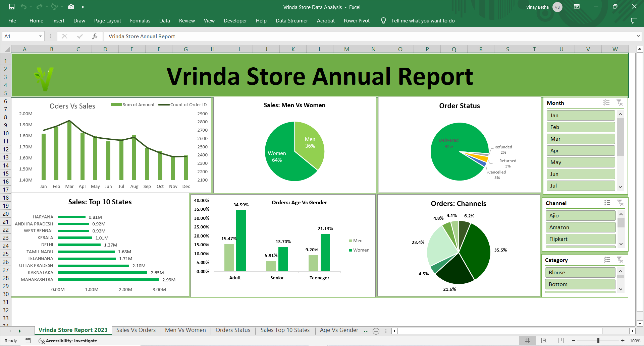Viewport: 644px width, 346px height.
Task: Select Mar in the Month slicer
Action: [x=580, y=139]
